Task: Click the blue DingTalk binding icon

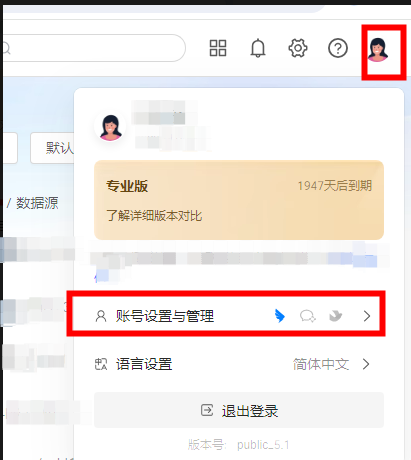Action: tap(280, 316)
